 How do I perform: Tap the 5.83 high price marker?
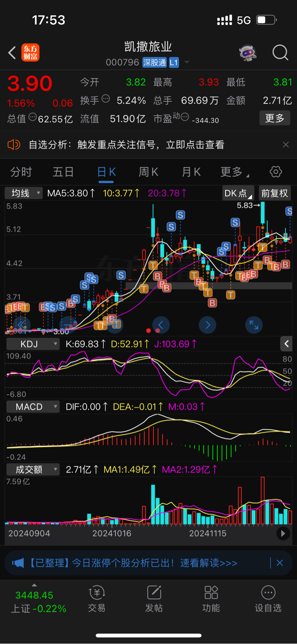click(x=249, y=205)
